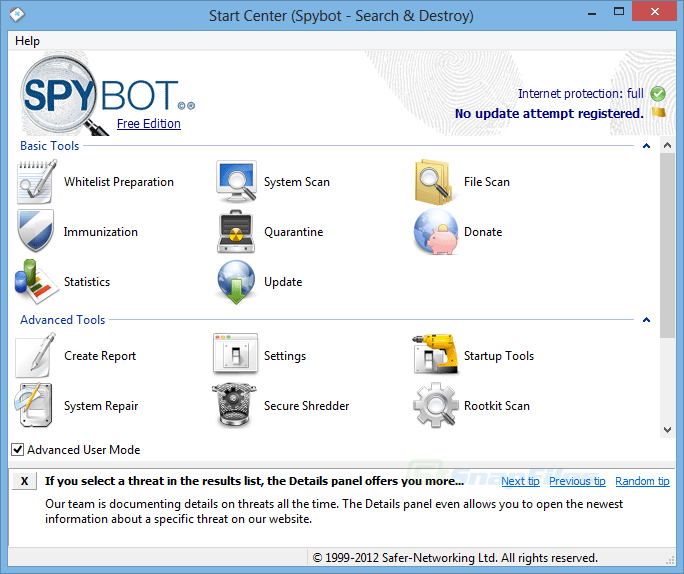Open the Startup Tools drill icon

(x=436, y=354)
